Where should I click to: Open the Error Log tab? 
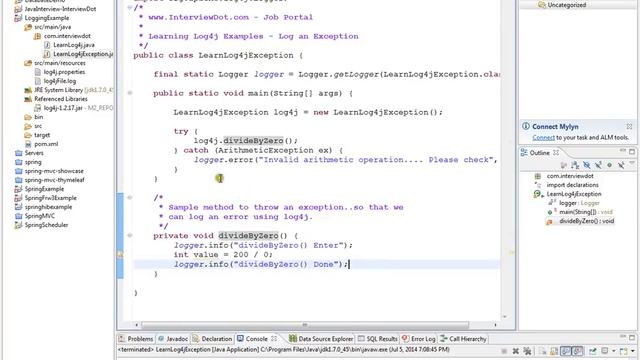pyautogui.click(x=419, y=339)
